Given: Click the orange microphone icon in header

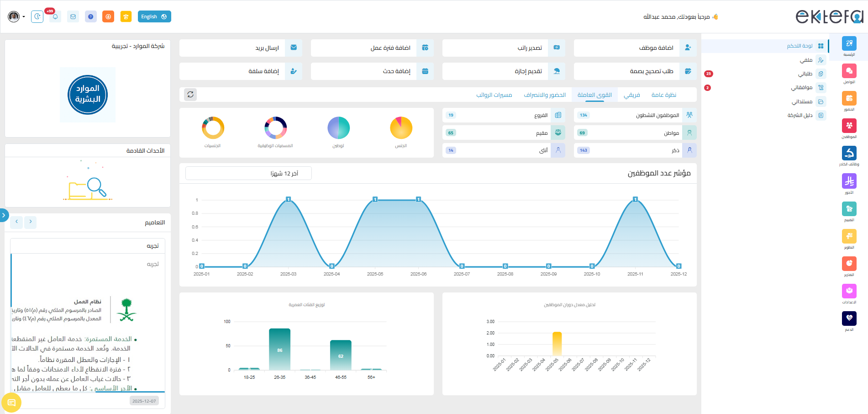Looking at the screenshot, I should pos(108,16).
